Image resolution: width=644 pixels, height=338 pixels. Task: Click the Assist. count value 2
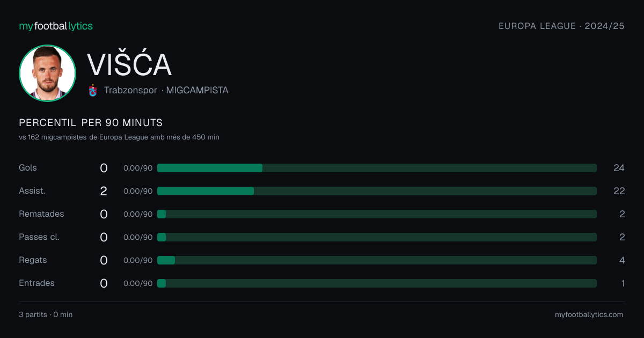[104, 191]
